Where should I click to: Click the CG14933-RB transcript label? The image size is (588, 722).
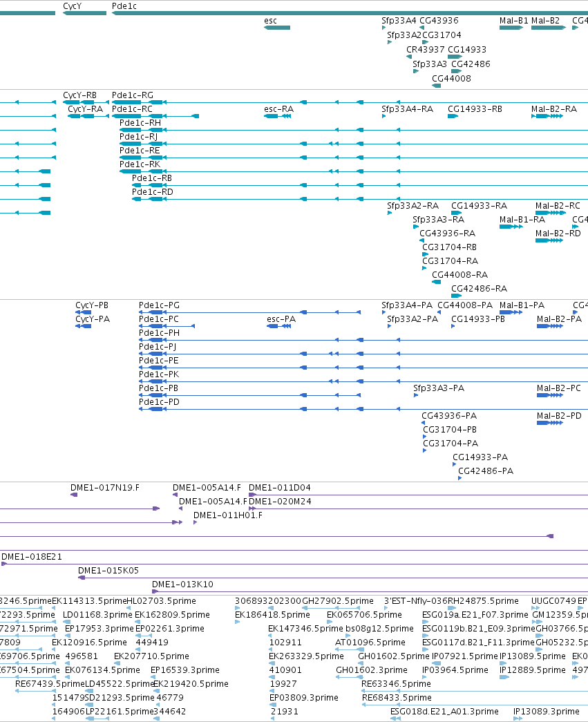click(475, 108)
